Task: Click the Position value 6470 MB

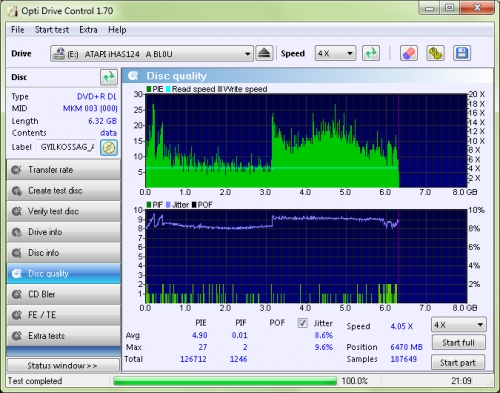Action: (x=406, y=347)
